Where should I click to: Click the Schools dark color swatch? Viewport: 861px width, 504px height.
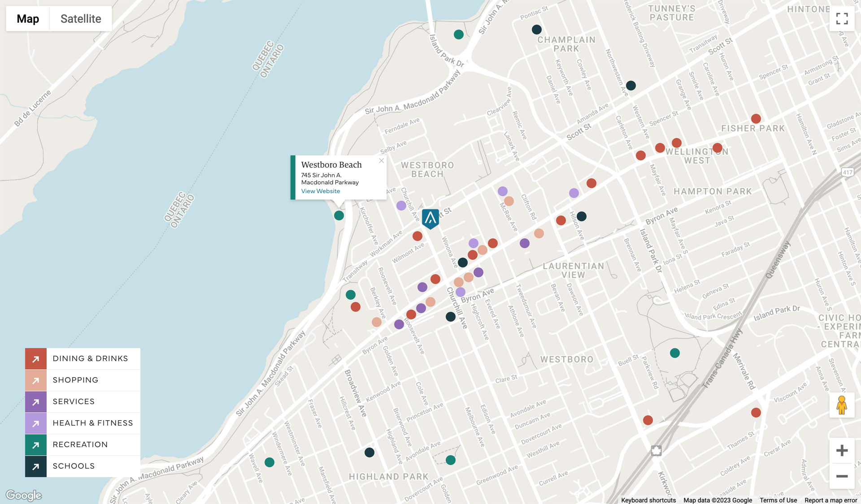36,466
